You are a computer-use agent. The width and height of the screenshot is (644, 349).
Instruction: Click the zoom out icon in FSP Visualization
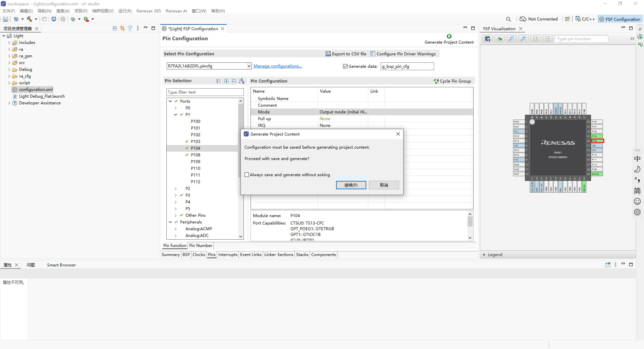point(511,39)
